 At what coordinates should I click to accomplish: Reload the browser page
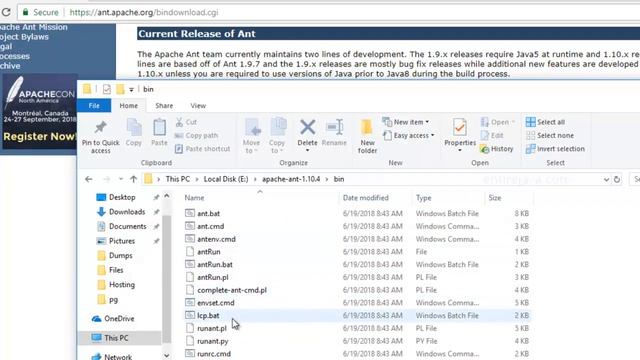pyautogui.click(x=6, y=12)
